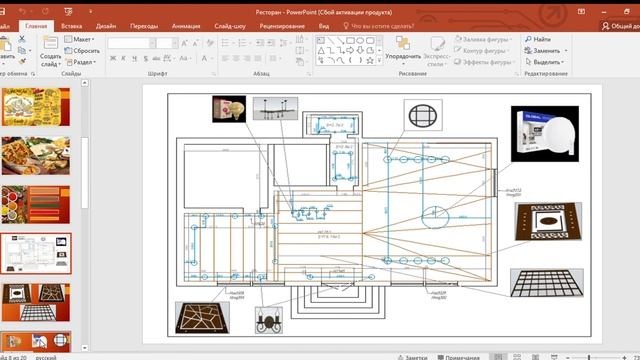This screenshot has width=640, height=360.
Task: Open the Дизайн tab
Action: 106,26
